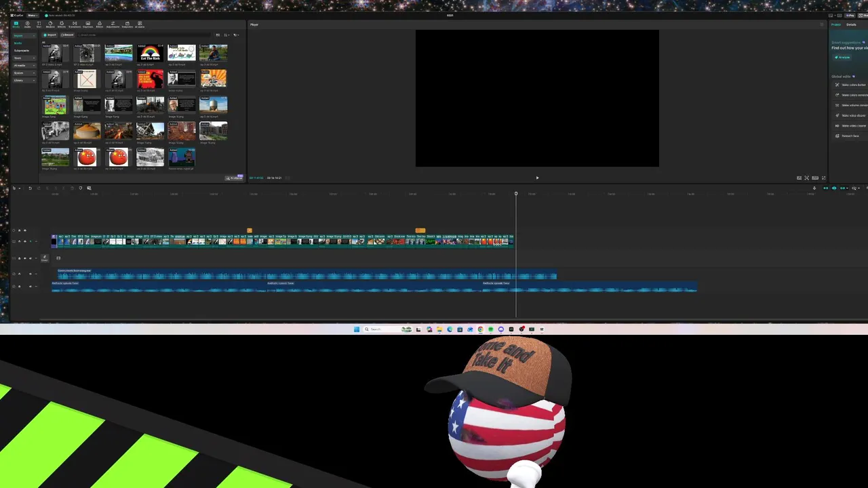Screen dimensions: 868x488
Task: Toggle main track magnet snapping
Action: tap(826, 188)
